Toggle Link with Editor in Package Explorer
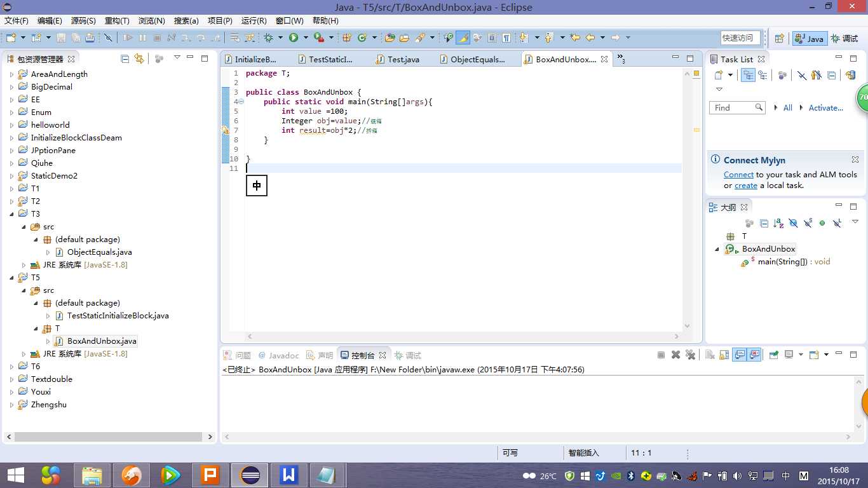This screenshot has width=868, height=488. point(139,58)
